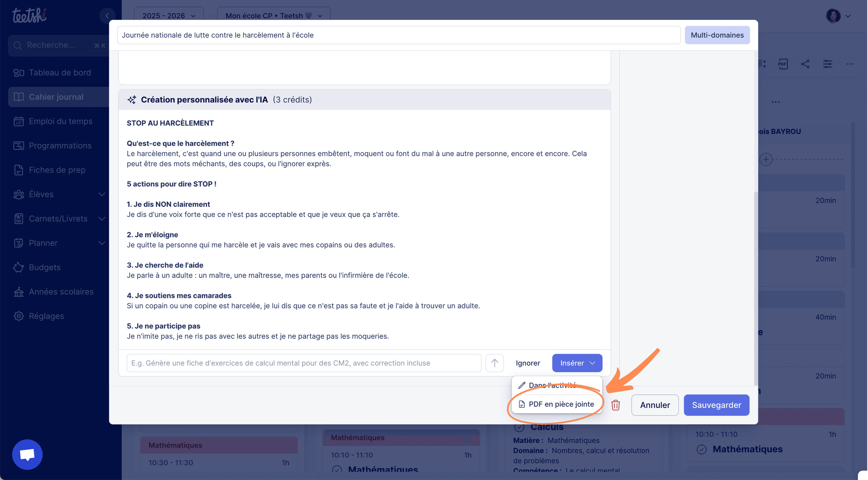868x480 pixels.
Task: Toggle the Mathématiques 10:10 check circle
Action: (701, 449)
